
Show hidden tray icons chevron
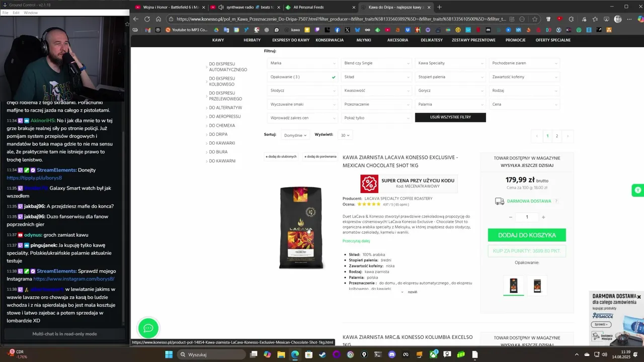point(576,354)
